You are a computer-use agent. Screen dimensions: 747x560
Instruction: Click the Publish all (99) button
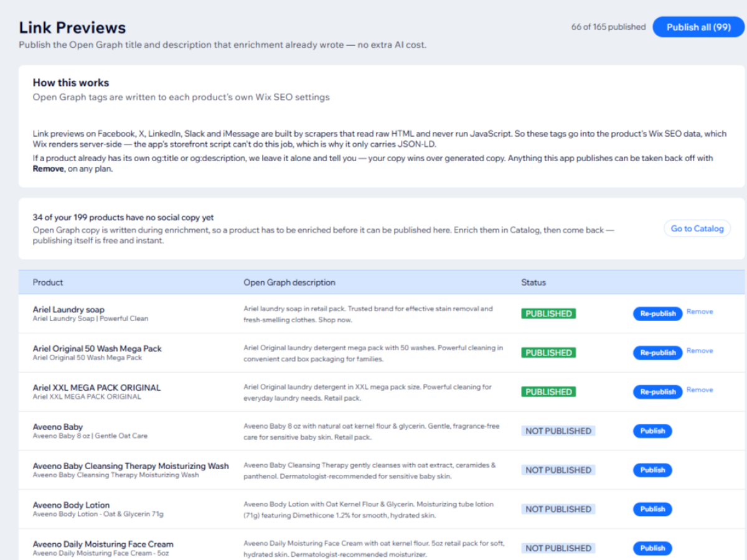(x=698, y=27)
